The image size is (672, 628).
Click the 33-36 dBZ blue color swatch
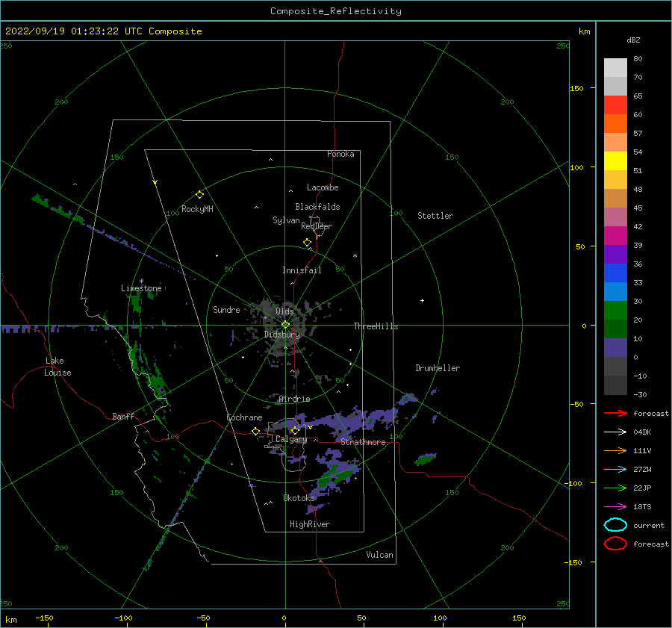(x=615, y=273)
